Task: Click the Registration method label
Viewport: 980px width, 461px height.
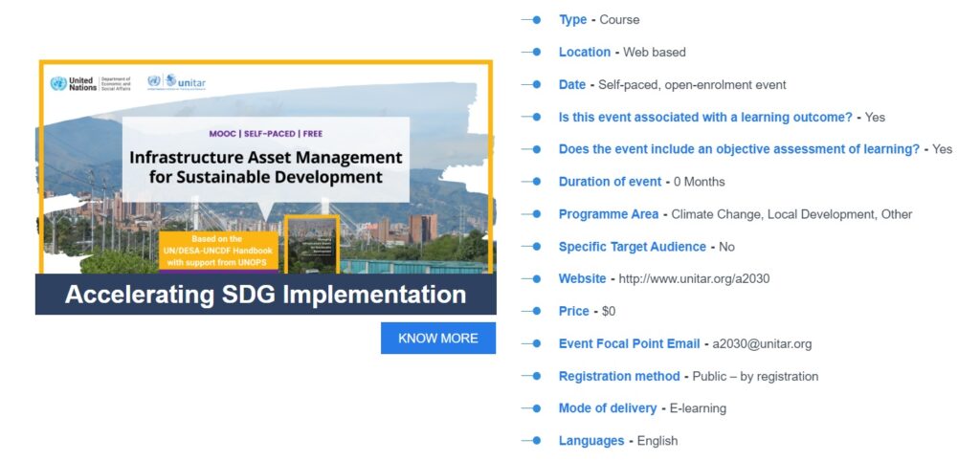Action: (x=619, y=376)
